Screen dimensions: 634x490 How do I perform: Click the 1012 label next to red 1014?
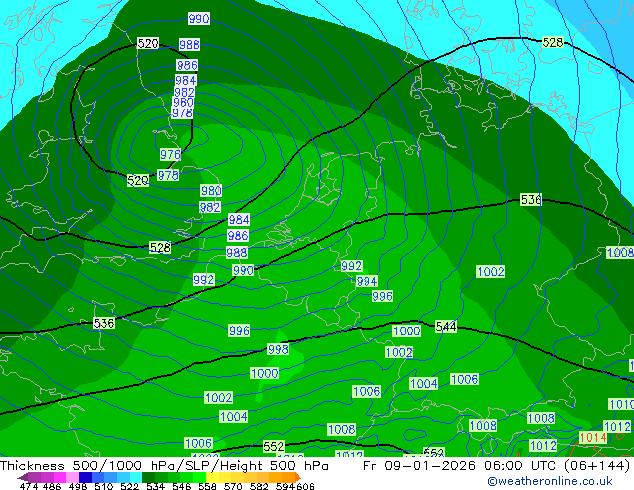tap(617, 426)
